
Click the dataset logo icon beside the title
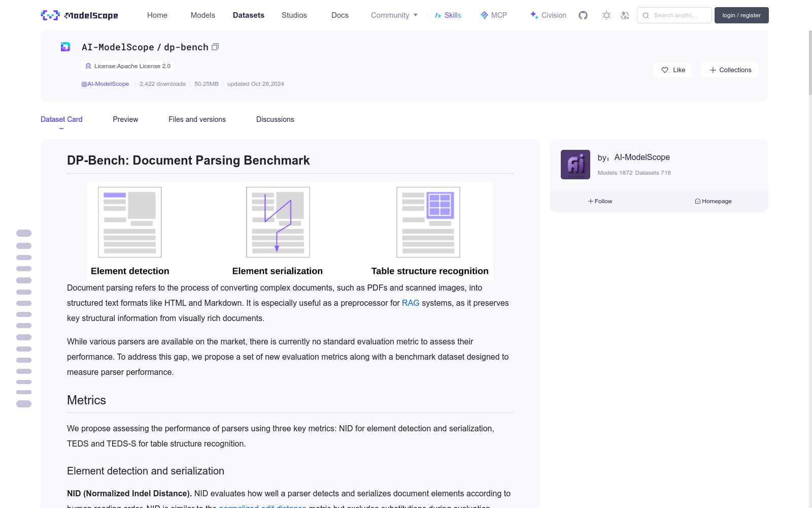65,47
